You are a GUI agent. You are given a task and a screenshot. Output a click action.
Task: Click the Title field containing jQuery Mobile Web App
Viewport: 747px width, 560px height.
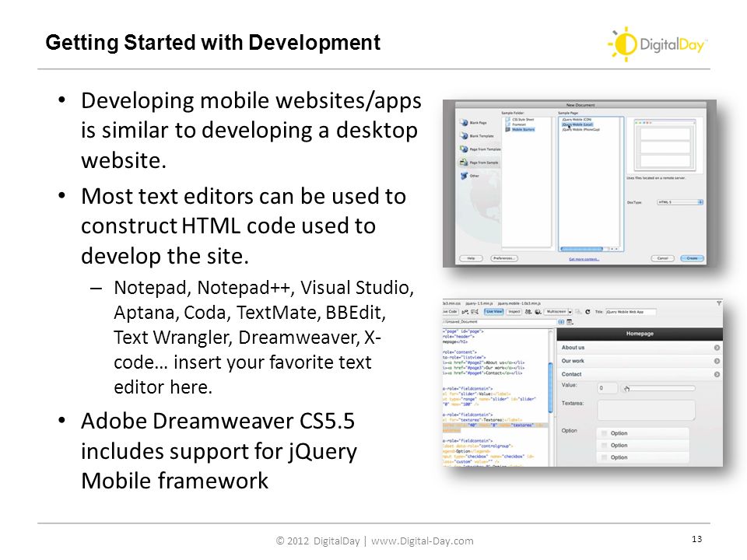pos(630,312)
